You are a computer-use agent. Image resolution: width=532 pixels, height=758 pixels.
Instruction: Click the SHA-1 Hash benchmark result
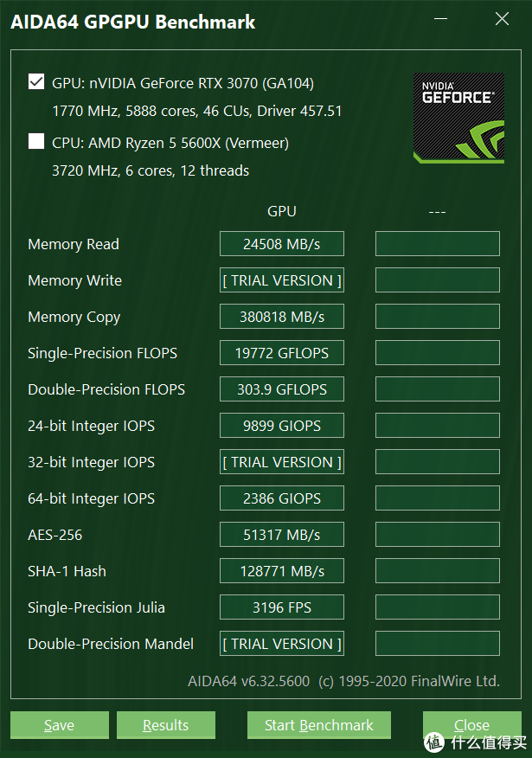pyautogui.click(x=281, y=570)
